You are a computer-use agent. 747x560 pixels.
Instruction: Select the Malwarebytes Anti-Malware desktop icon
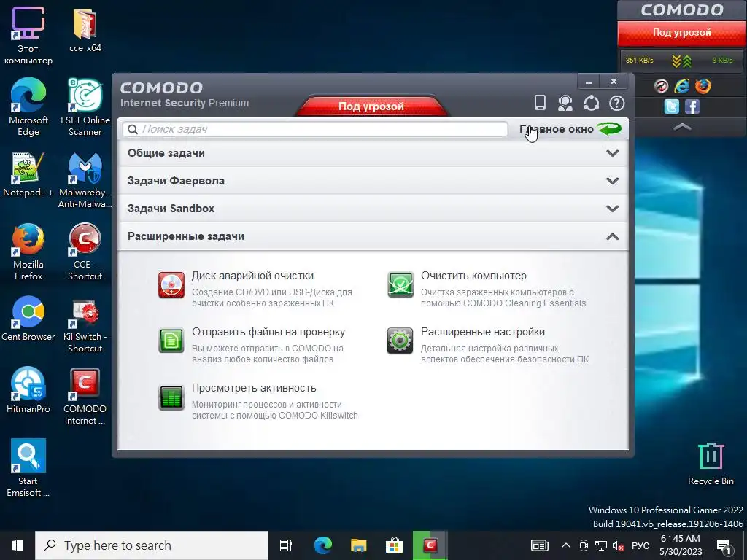point(85,180)
